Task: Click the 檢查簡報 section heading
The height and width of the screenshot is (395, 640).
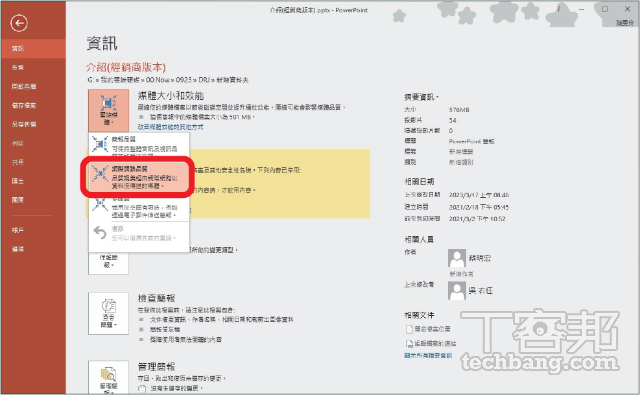Action: 156,298
